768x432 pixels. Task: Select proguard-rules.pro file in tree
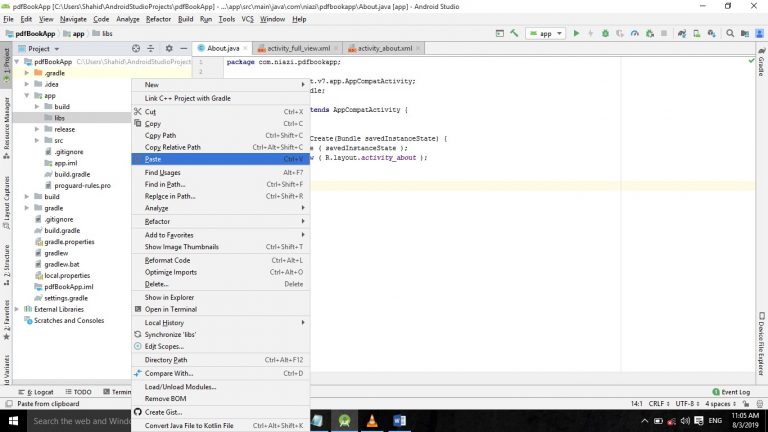tap(82, 186)
